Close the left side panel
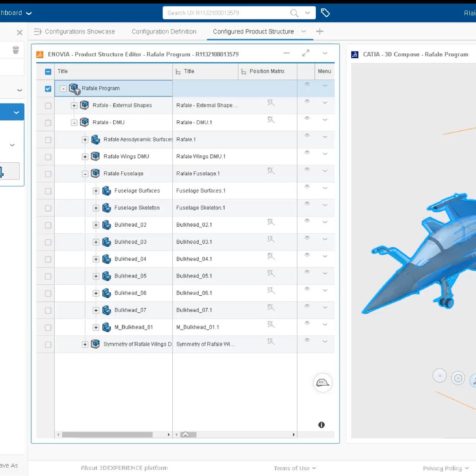Screen dimensions: 476x476 [x=20, y=32]
